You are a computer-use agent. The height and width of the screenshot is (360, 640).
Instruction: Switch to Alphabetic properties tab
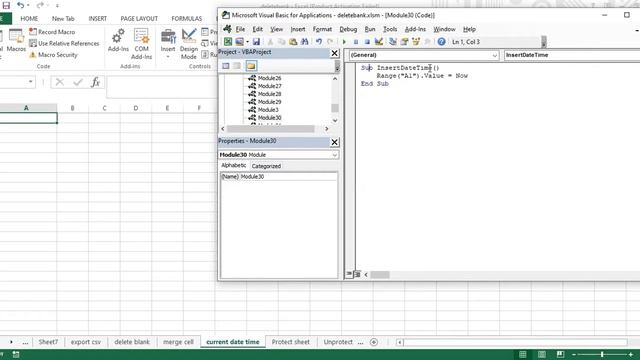point(233,165)
